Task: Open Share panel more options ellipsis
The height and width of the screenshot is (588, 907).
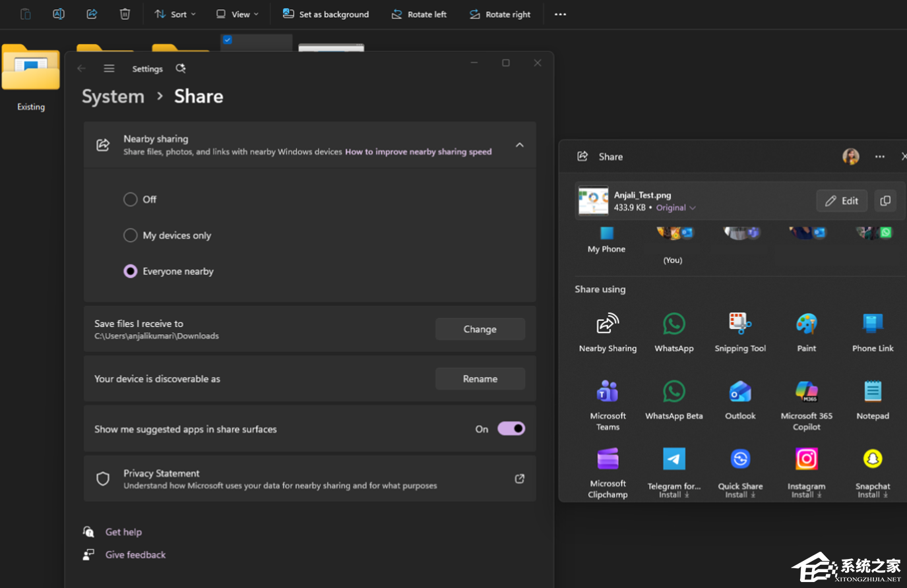Action: [879, 157]
